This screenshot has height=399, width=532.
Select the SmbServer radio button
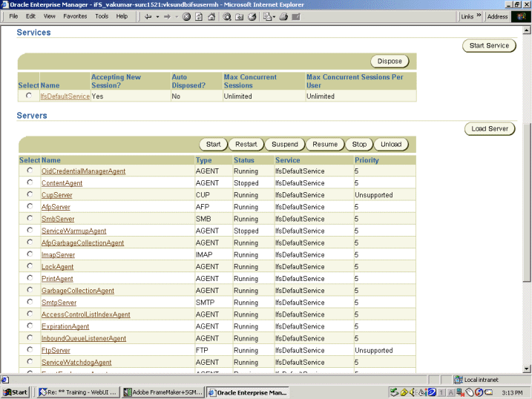coord(30,218)
